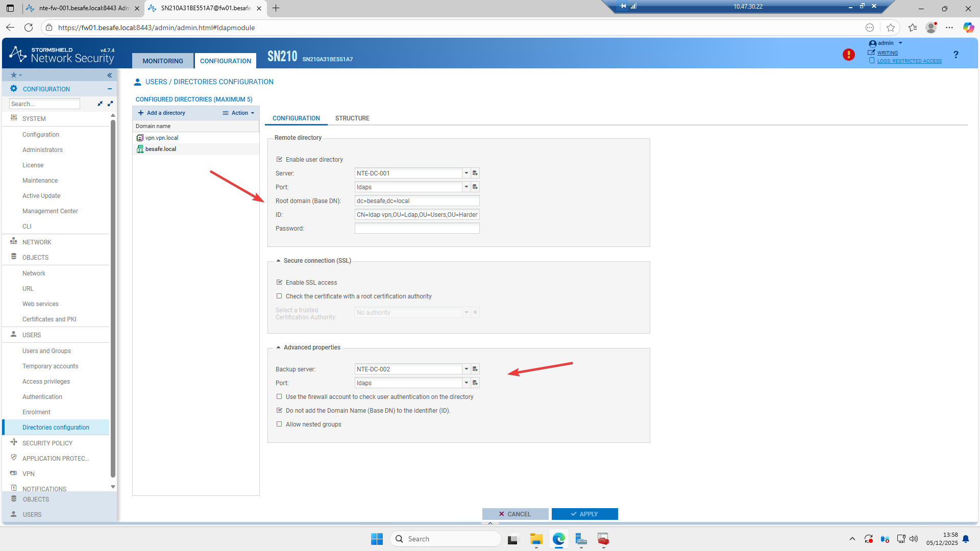Open the backup Port ldaps dropdown arrow
The height and width of the screenshot is (551, 980).
pos(466,383)
